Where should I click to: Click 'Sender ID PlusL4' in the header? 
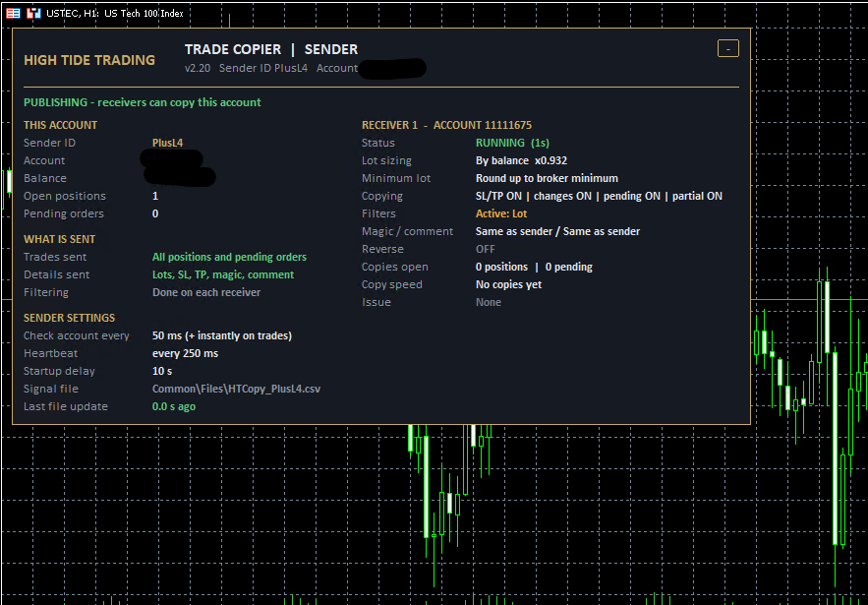(x=262, y=68)
